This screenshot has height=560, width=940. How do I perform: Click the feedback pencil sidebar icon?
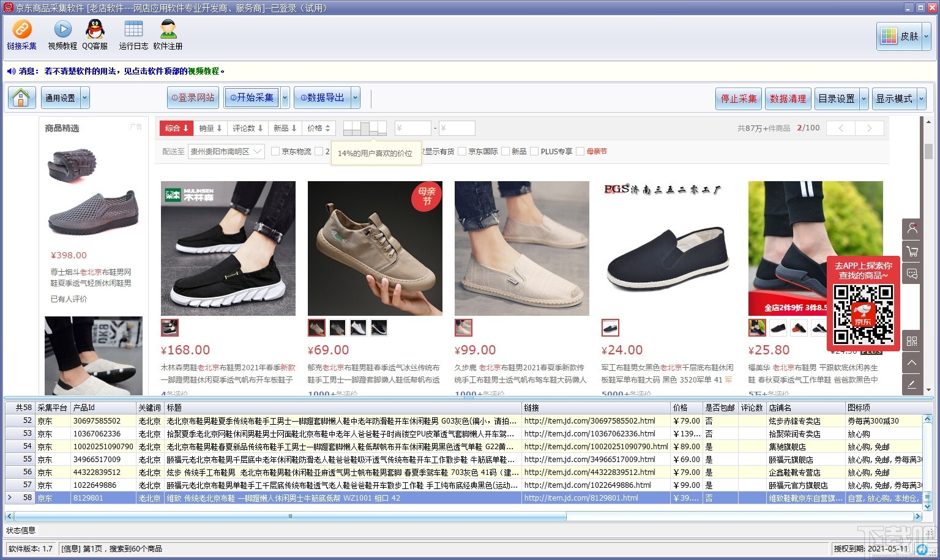(912, 384)
